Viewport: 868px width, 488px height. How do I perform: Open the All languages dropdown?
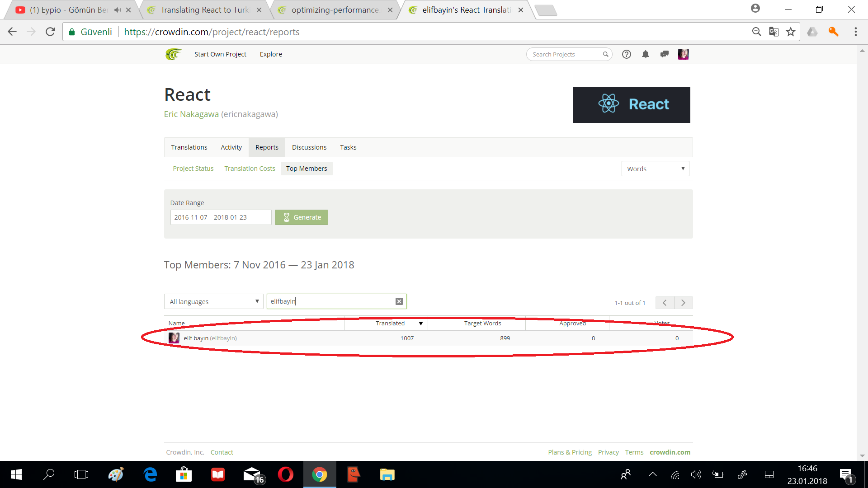(213, 301)
